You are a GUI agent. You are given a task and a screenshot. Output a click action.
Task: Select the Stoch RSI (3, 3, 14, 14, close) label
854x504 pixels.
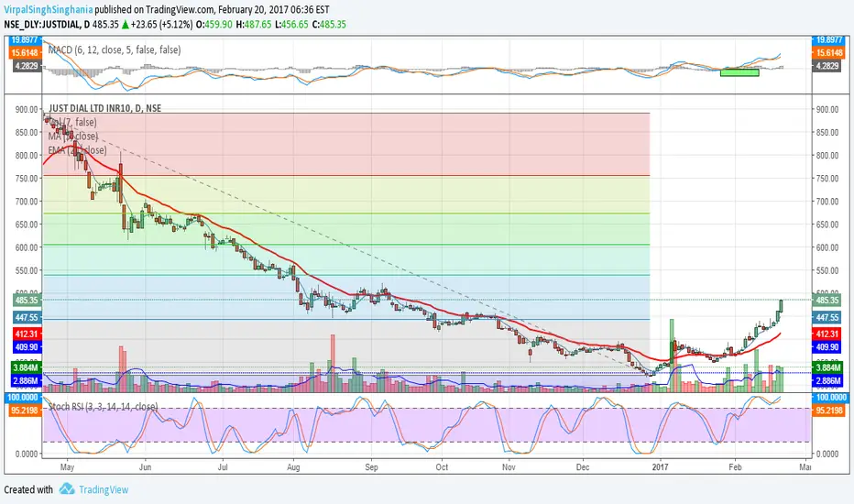[104, 407]
